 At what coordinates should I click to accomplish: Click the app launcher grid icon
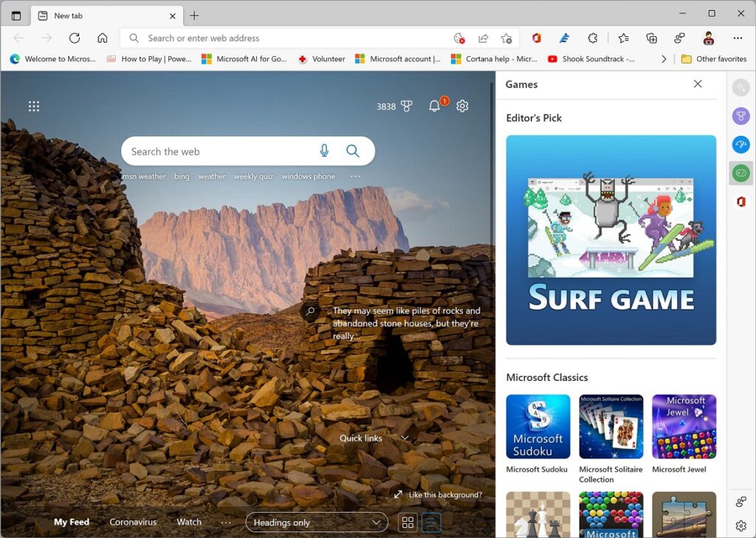pyautogui.click(x=34, y=106)
